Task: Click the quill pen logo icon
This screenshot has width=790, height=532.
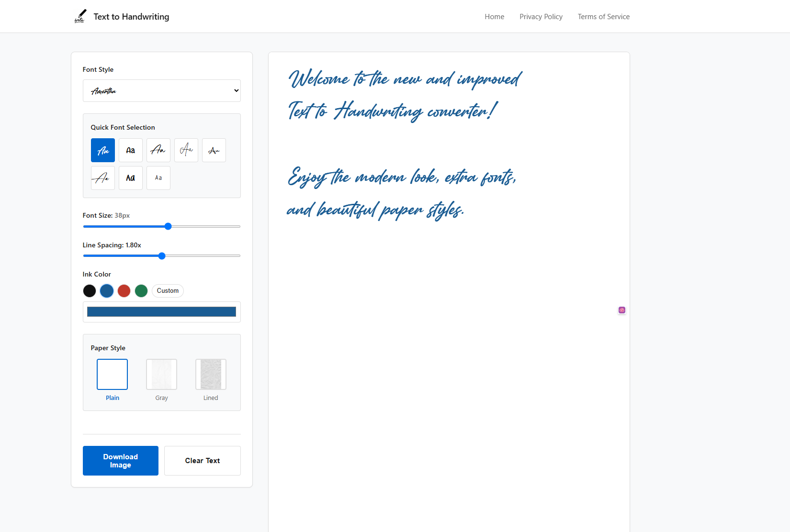Action: coord(80,16)
